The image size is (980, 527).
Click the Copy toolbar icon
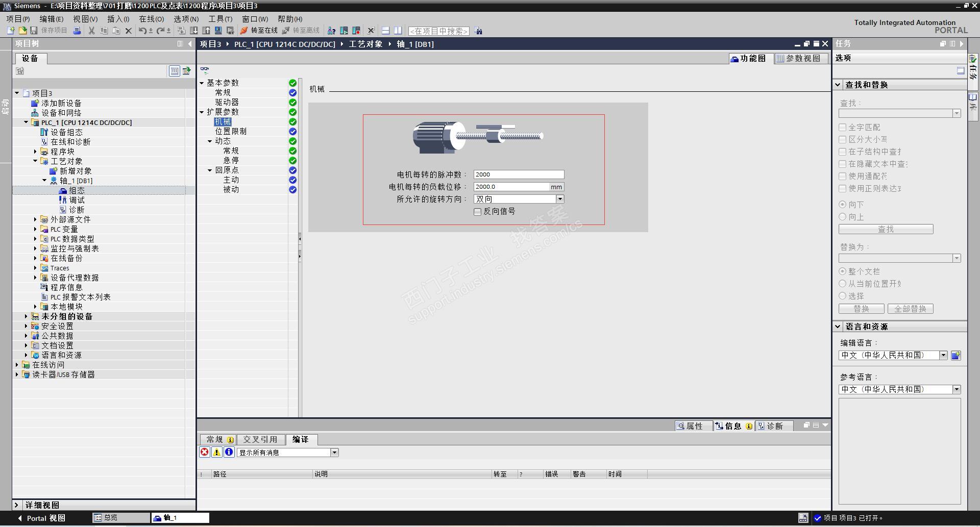[104, 31]
